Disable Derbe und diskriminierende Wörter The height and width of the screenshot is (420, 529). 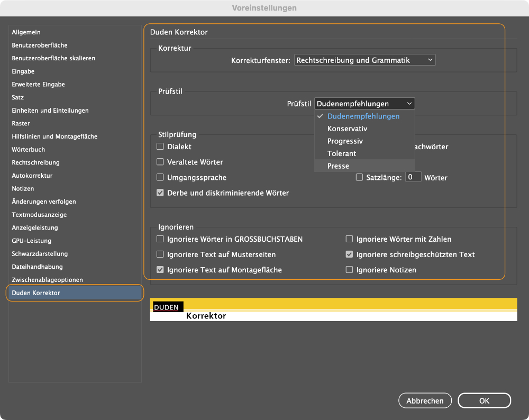[160, 193]
